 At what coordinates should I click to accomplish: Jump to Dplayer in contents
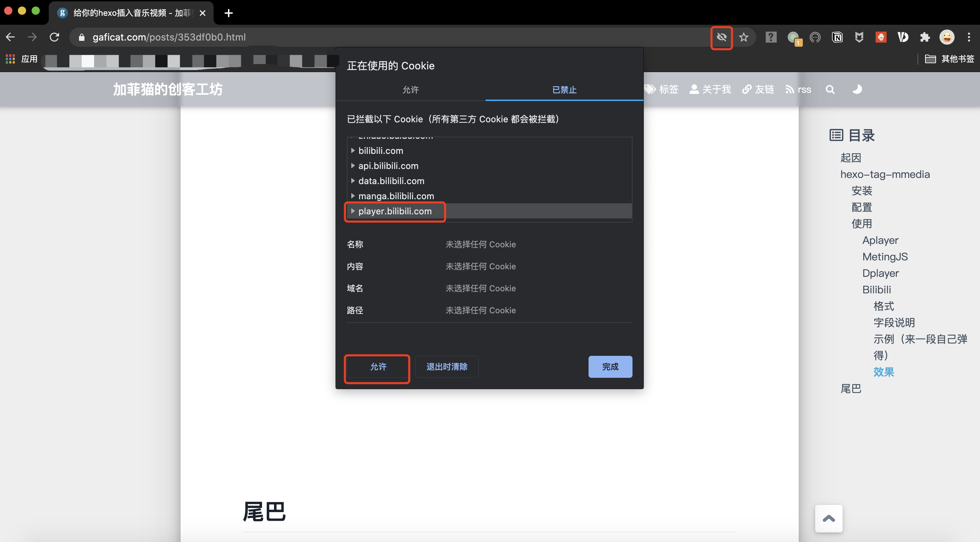point(880,273)
